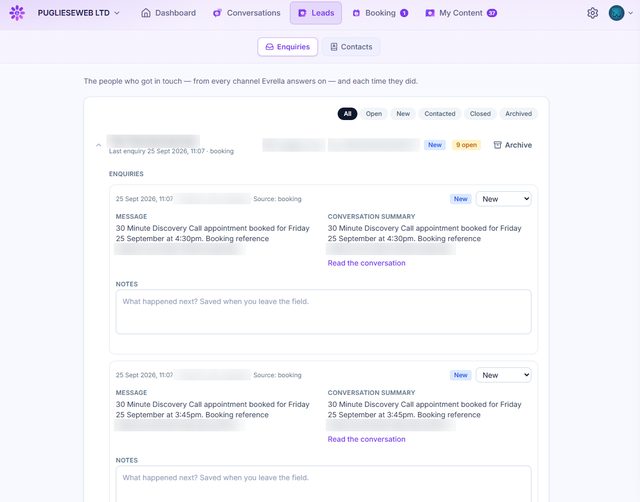Filter enquiries by Open status
Image resolution: width=640 pixels, height=502 pixels.
coord(373,114)
